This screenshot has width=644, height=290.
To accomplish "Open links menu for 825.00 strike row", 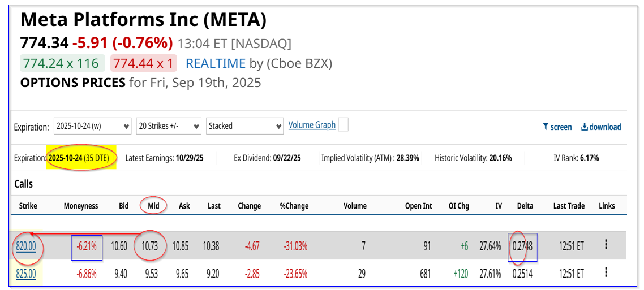I will (606, 273).
